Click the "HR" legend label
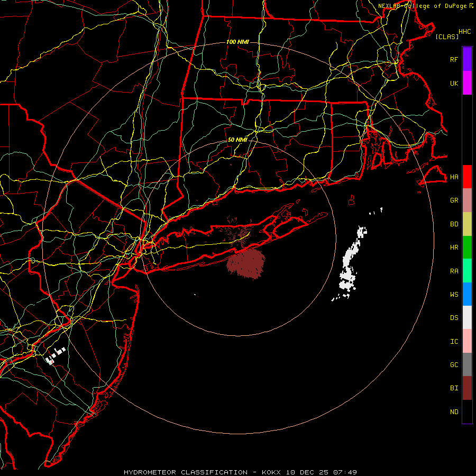 click(454, 248)
